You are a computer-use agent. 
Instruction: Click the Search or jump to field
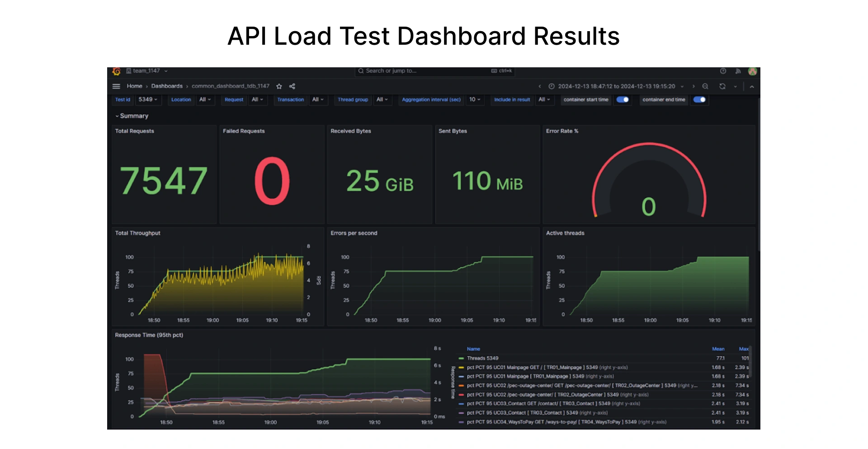[x=434, y=71]
